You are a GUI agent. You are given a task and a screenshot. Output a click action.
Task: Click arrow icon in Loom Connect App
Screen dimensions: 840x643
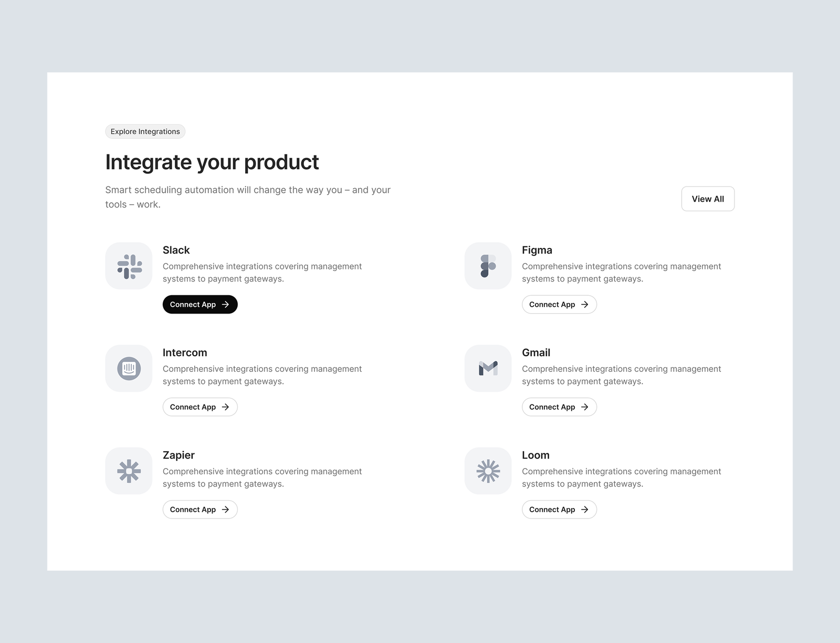(585, 510)
